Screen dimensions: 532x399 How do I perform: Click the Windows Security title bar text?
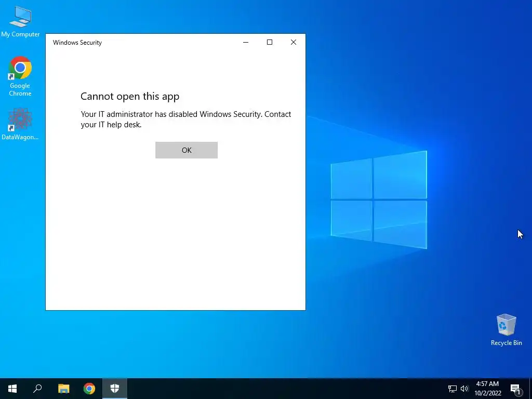click(x=77, y=43)
